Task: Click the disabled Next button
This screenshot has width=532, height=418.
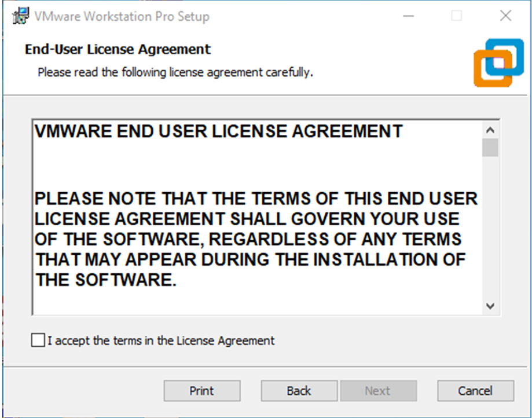Action: click(378, 391)
